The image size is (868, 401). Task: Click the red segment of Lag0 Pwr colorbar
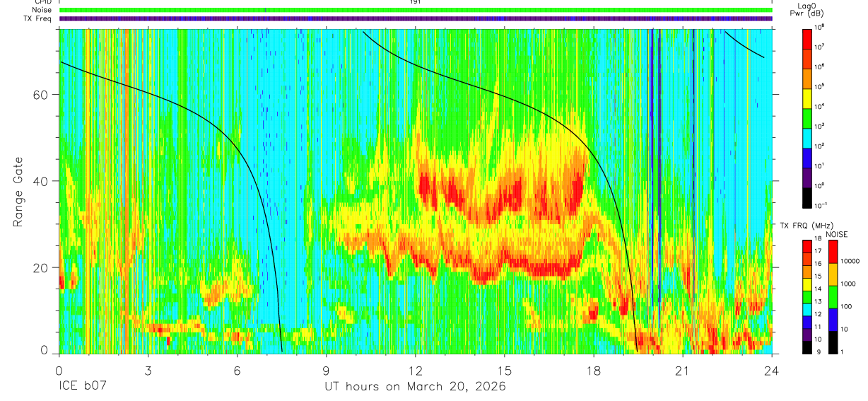[x=807, y=39]
